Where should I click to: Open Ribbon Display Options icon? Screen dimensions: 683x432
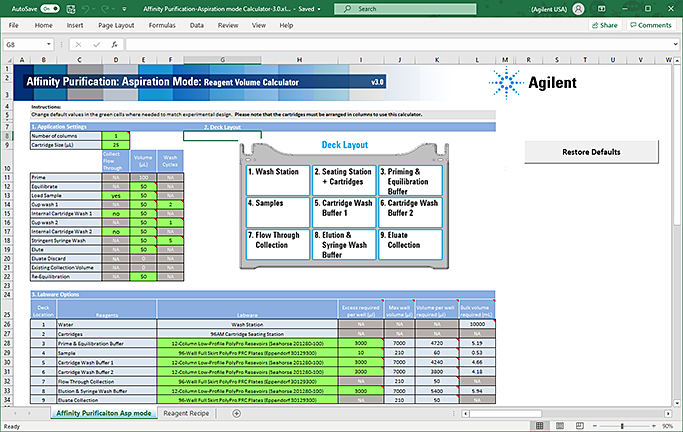click(x=602, y=9)
